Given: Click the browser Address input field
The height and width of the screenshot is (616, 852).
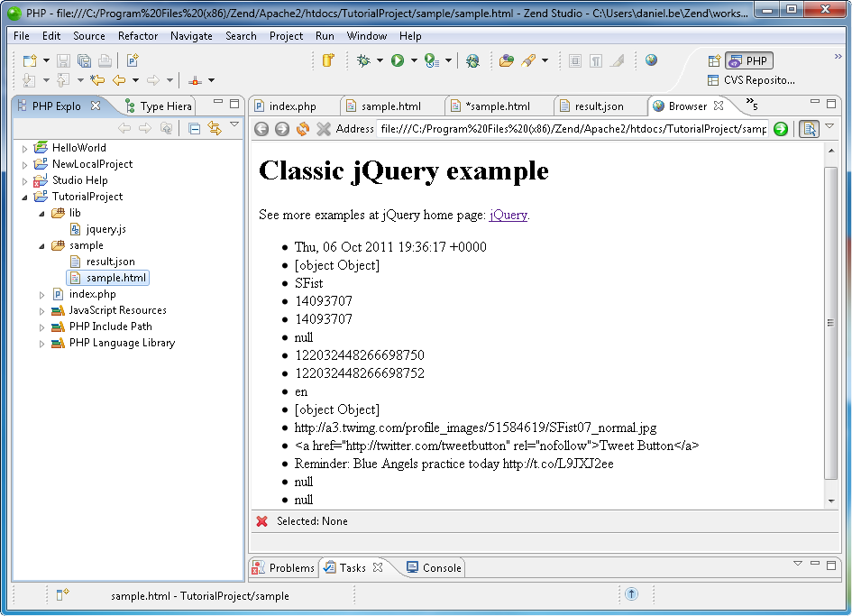Looking at the screenshot, I should (573, 129).
